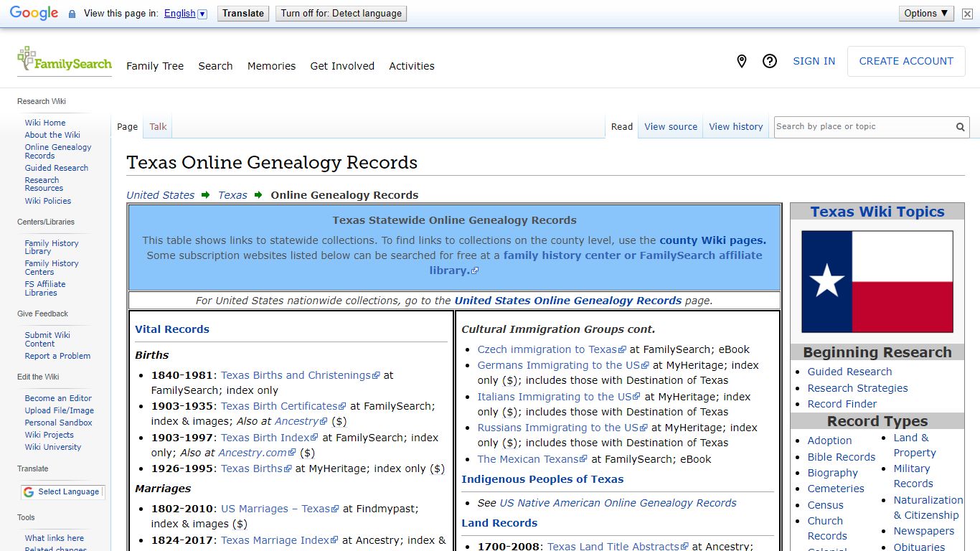Open Research Strategies link in Texas Wiki Topics
Image resolution: width=980 pixels, height=551 pixels.
(x=857, y=388)
